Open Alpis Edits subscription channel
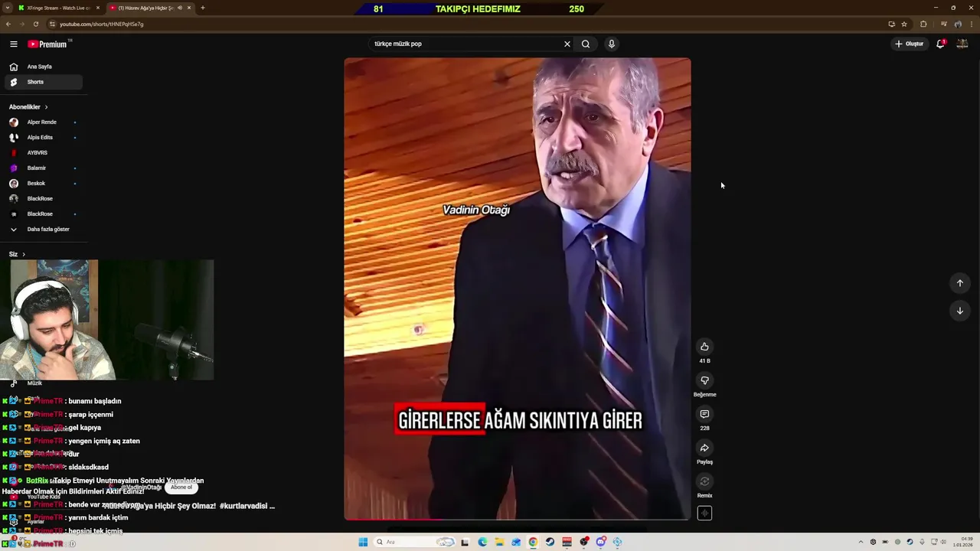This screenshot has width=980, height=551. click(x=42, y=138)
